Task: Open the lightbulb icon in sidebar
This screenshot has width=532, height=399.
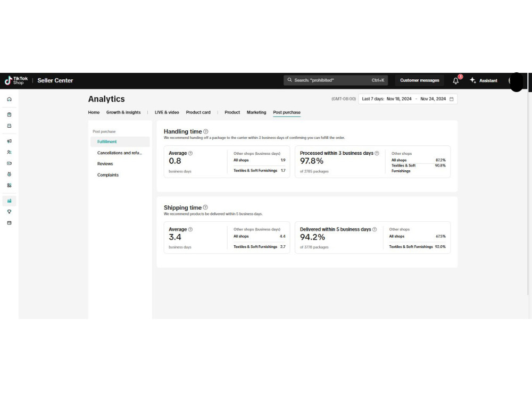Action: pos(9,212)
